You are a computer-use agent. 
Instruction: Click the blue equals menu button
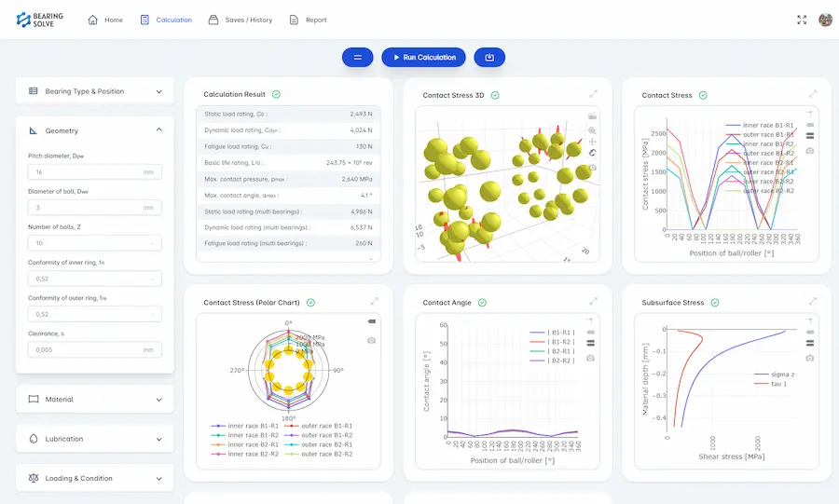click(357, 57)
